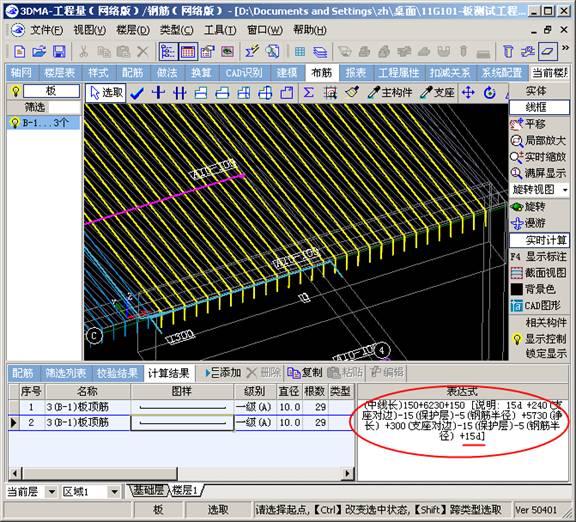Open the 工具(T) menu
The height and width of the screenshot is (522, 576).
point(220,30)
